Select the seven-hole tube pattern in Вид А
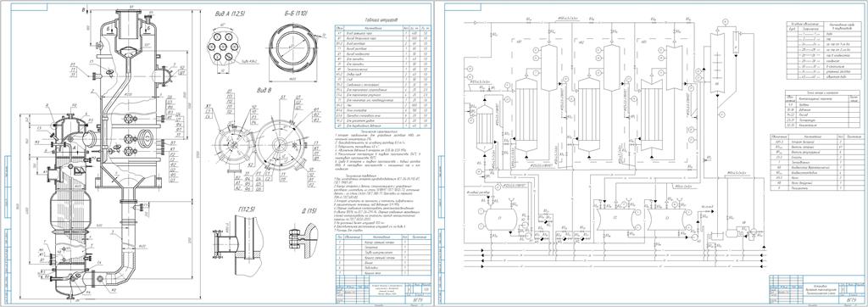 [x=223, y=47]
